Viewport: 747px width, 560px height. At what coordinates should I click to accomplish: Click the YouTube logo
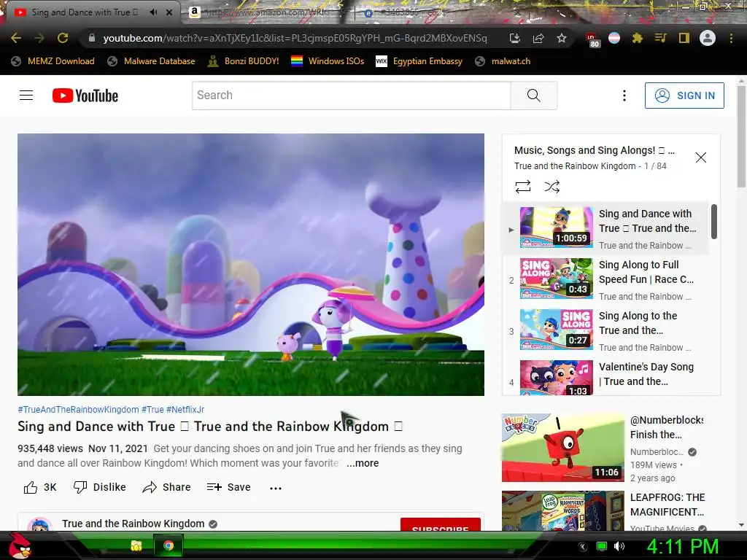(x=85, y=96)
